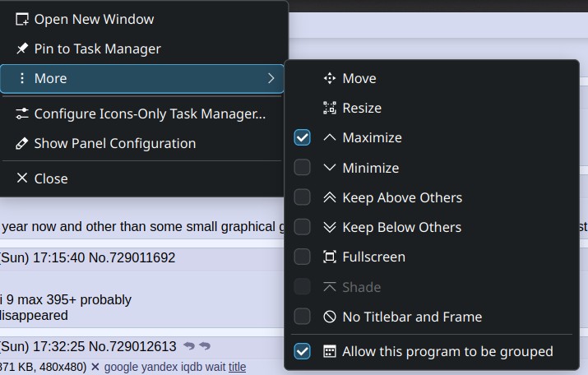Select Open New Window menu entry
The image size is (588, 375).
click(141, 19)
